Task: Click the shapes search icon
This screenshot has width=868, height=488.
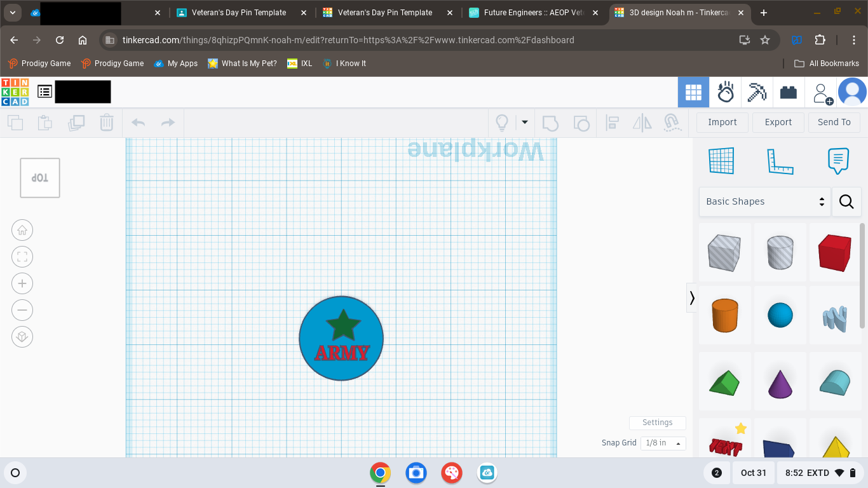Action: (846, 201)
